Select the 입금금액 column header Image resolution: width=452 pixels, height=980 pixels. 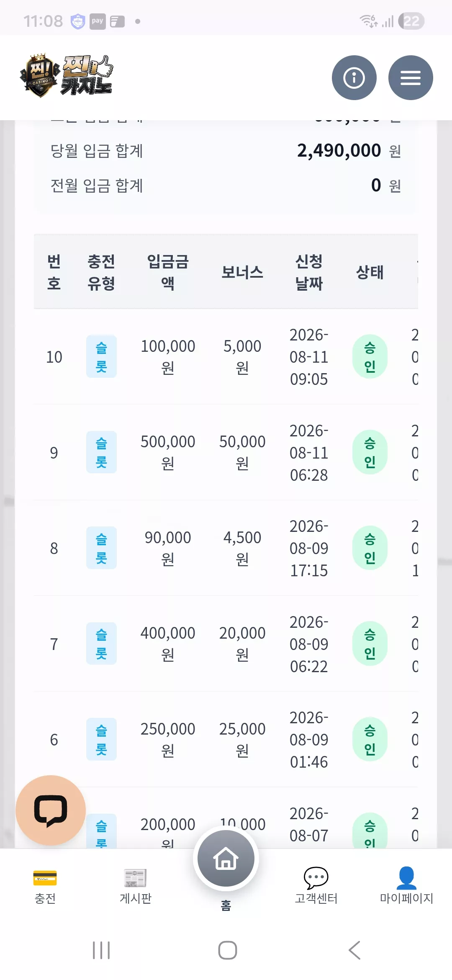[x=168, y=272]
